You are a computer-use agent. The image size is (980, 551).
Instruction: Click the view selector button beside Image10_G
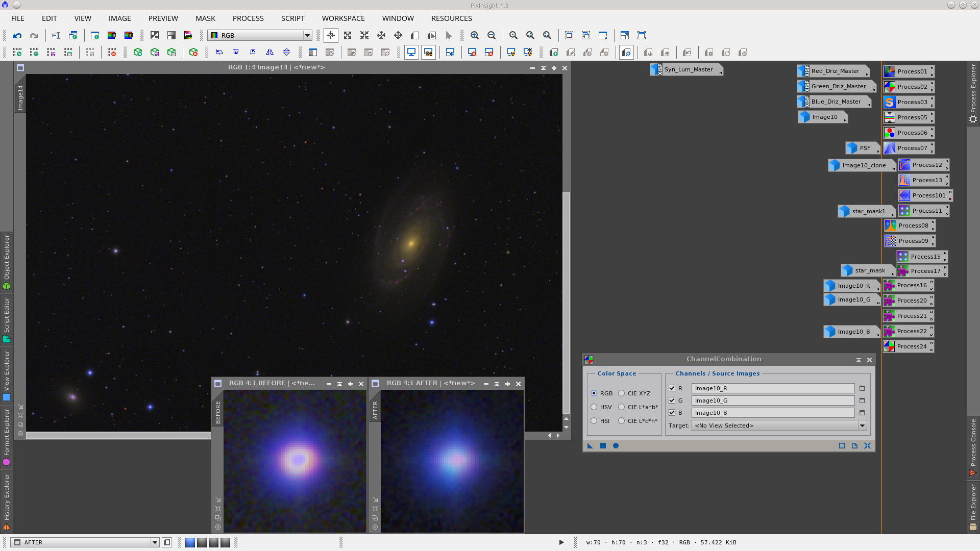pyautogui.click(x=862, y=400)
